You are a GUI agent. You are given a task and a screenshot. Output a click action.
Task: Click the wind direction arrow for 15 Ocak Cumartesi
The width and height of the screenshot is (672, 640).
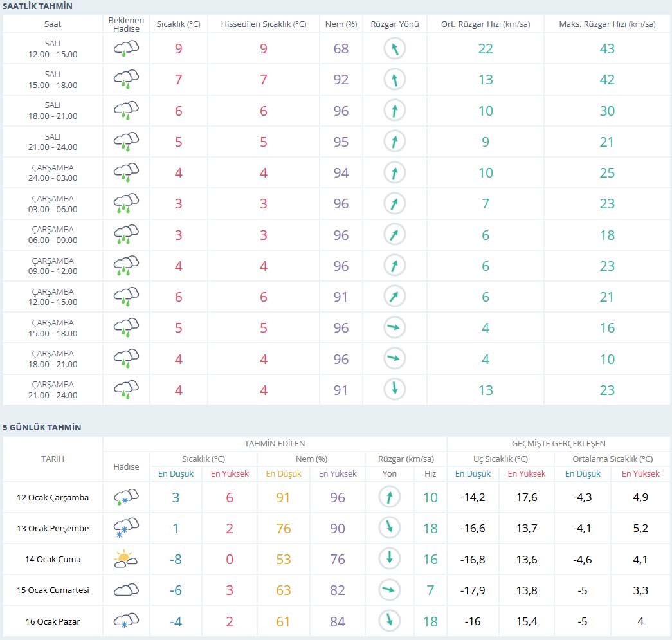coord(389,590)
